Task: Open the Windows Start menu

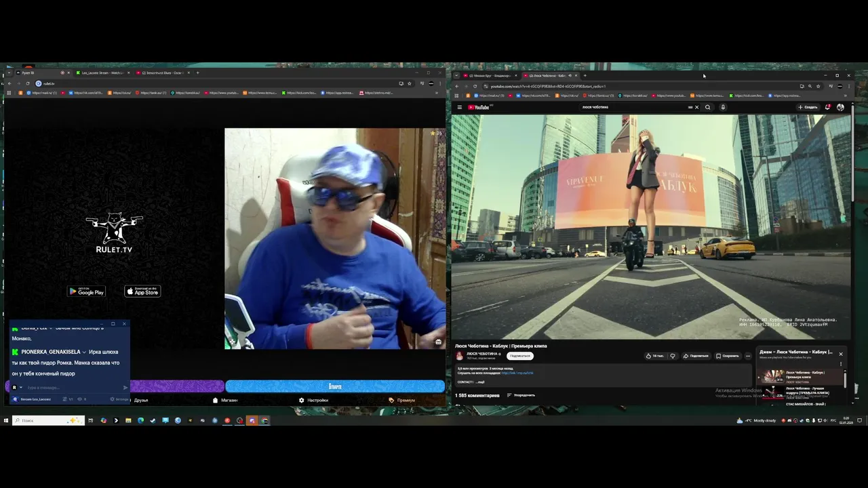Action: coord(5,420)
